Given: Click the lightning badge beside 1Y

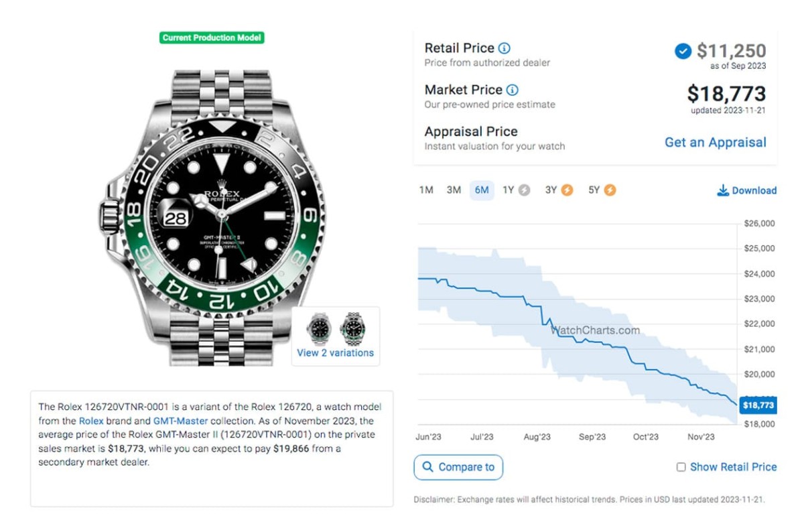Looking at the screenshot, I should [524, 190].
